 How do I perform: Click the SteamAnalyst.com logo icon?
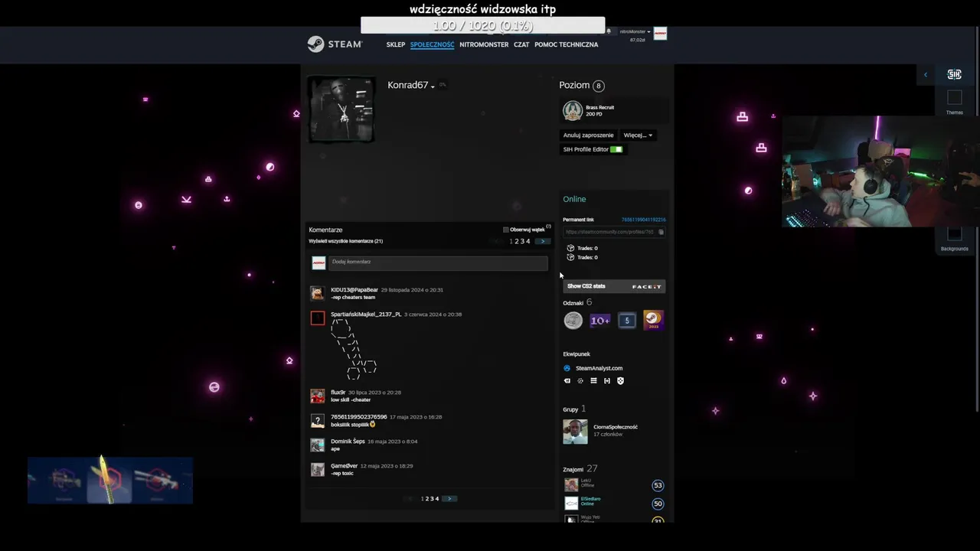(567, 368)
